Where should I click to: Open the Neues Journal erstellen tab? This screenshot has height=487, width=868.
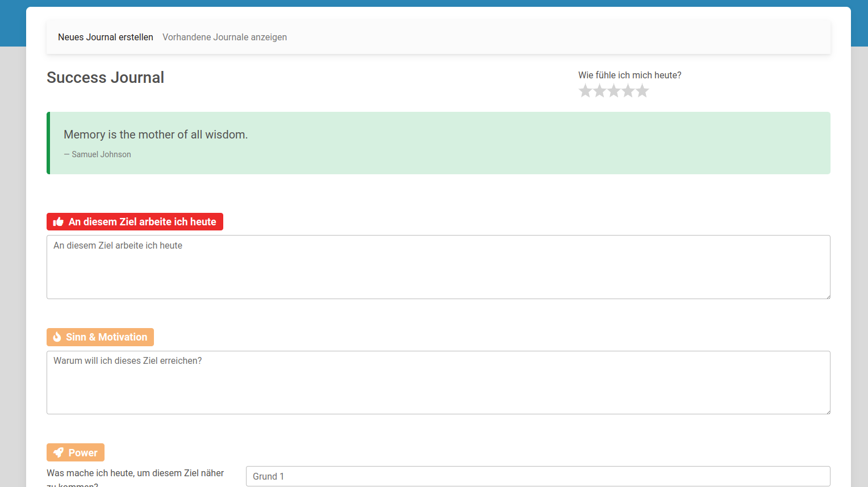coord(106,37)
